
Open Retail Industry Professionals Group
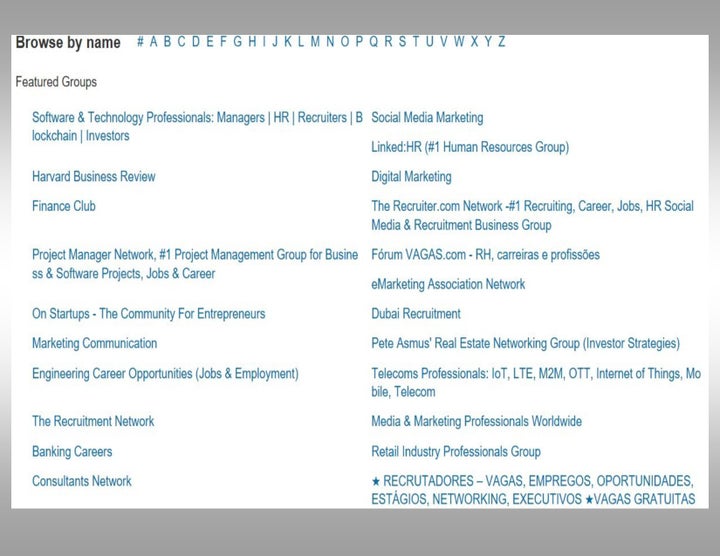(456, 452)
